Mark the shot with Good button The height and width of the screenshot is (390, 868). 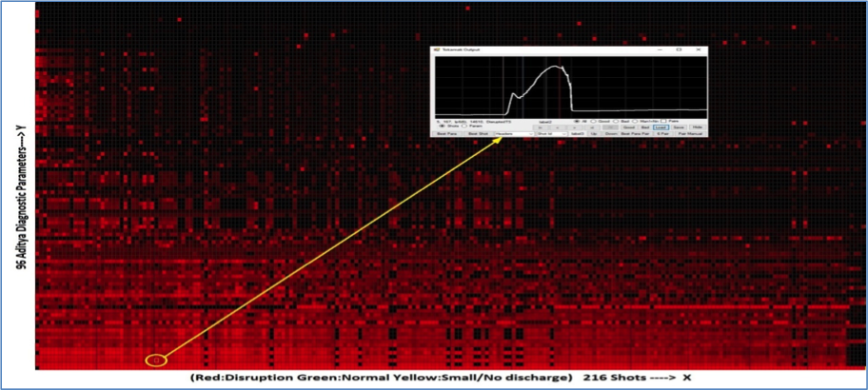click(x=629, y=127)
